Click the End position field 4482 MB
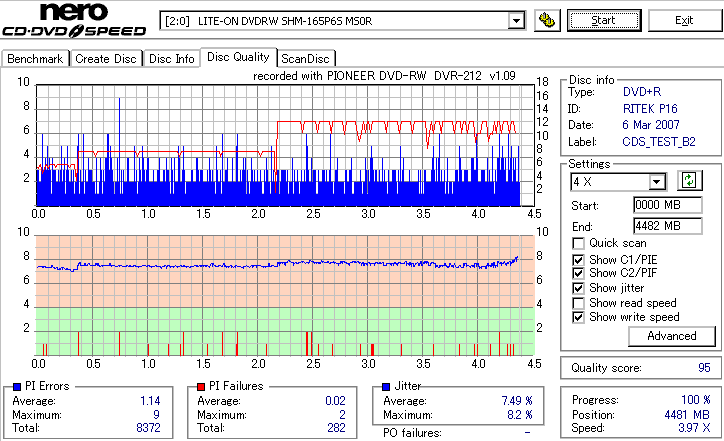Image resolution: width=724 pixels, height=441 pixels. pos(668,226)
